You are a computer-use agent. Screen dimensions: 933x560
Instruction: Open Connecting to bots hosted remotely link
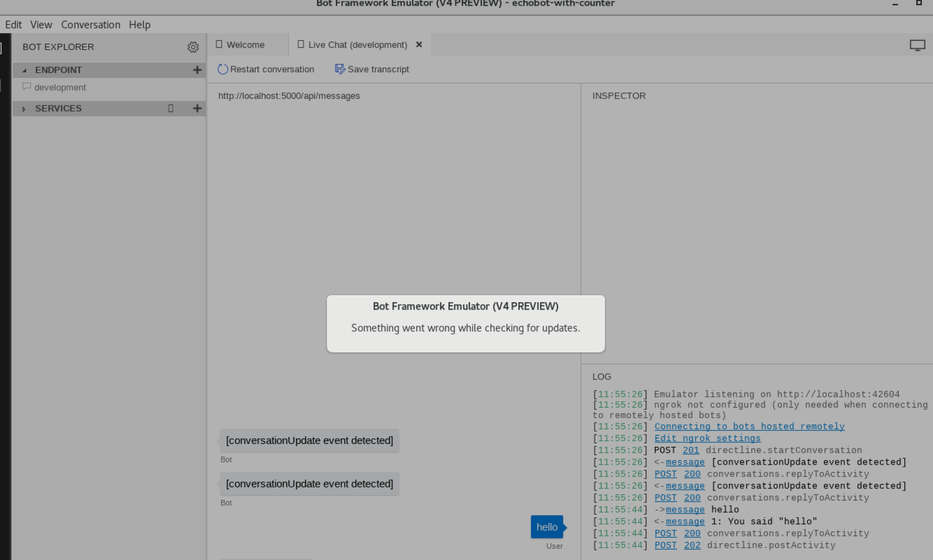749,426
